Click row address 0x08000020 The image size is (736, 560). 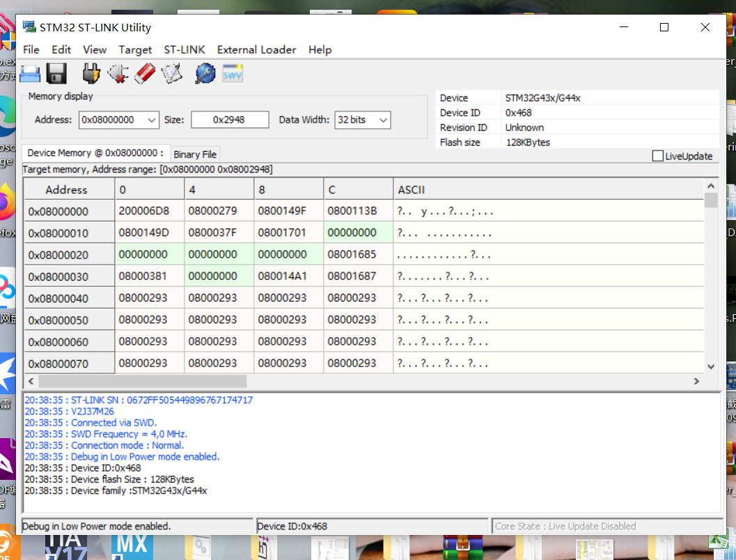[x=69, y=254]
